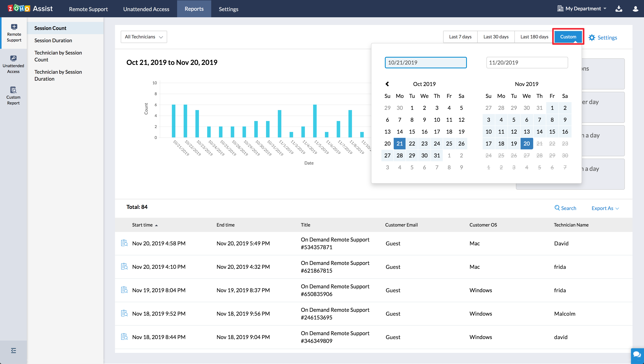Image resolution: width=644 pixels, height=364 pixels.
Task: Switch to Settings top tab
Action: [x=228, y=9]
